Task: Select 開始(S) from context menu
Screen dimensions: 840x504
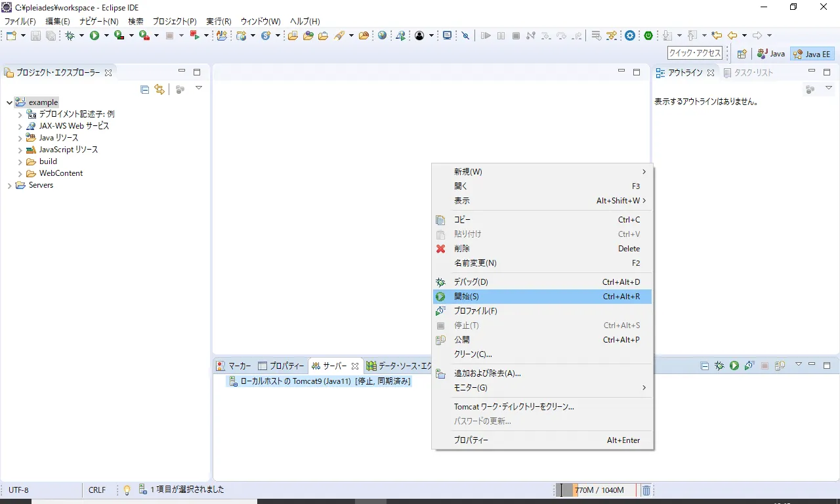Action: [542, 297]
